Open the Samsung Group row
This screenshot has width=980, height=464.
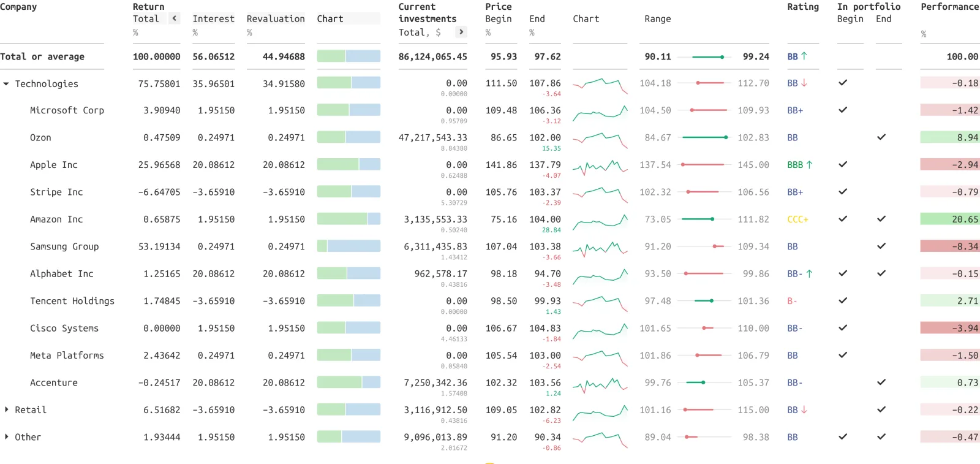click(x=64, y=246)
